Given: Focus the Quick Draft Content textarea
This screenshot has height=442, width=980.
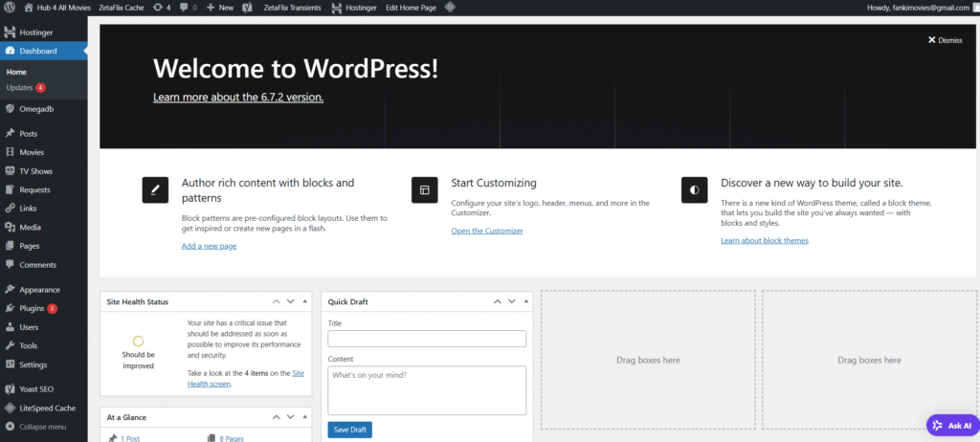Looking at the screenshot, I should [427, 390].
